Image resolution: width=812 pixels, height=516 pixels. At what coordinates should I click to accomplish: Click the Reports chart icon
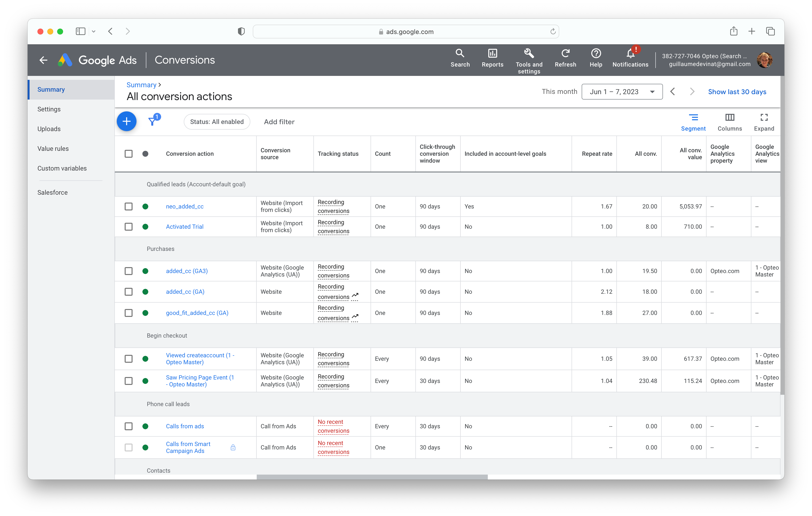[492, 54]
